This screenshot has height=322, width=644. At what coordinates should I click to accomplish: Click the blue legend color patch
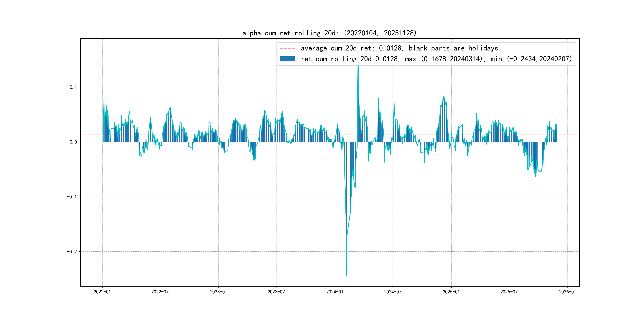point(287,59)
